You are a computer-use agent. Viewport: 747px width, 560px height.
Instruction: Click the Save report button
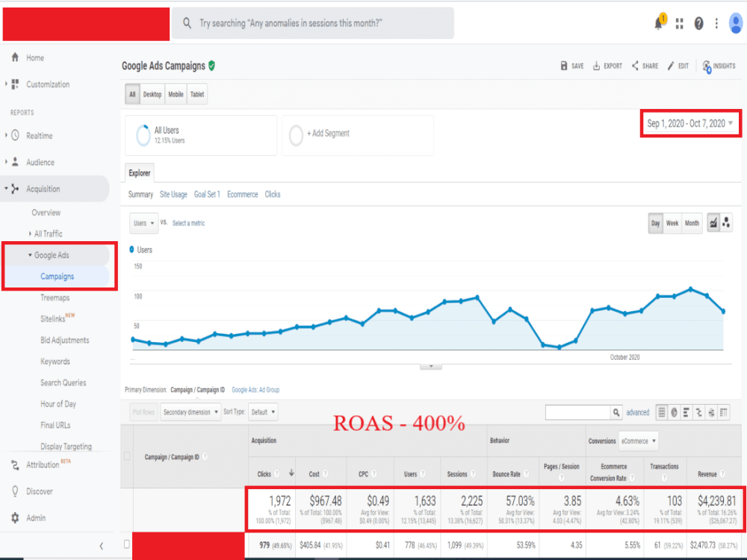click(x=572, y=66)
